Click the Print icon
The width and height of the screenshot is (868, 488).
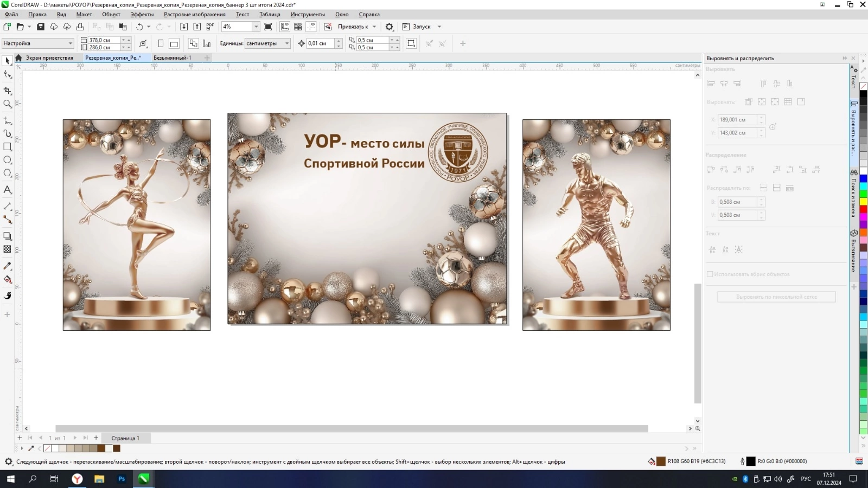(80, 27)
